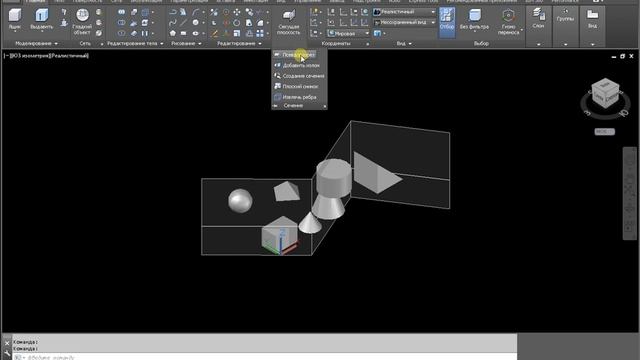The image size is (640, 360).
Task: Pick the Array tool in Редактирование panel
Action: (x=260, y=33)
